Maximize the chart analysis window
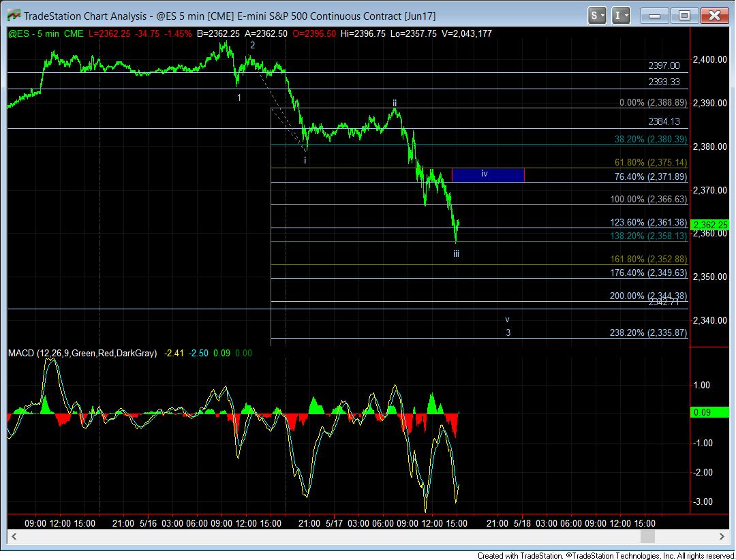The image size is (736, 560). click(x=685, y=15)
